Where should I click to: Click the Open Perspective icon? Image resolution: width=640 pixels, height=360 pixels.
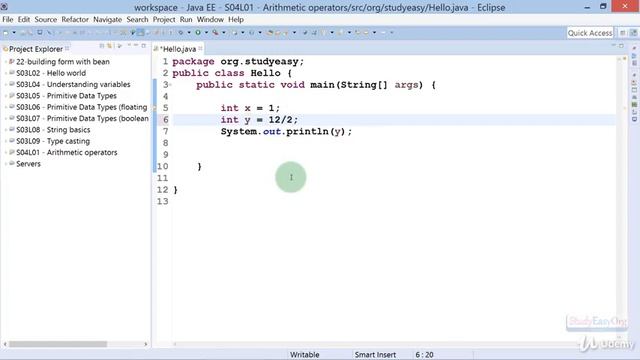(623, 33)
